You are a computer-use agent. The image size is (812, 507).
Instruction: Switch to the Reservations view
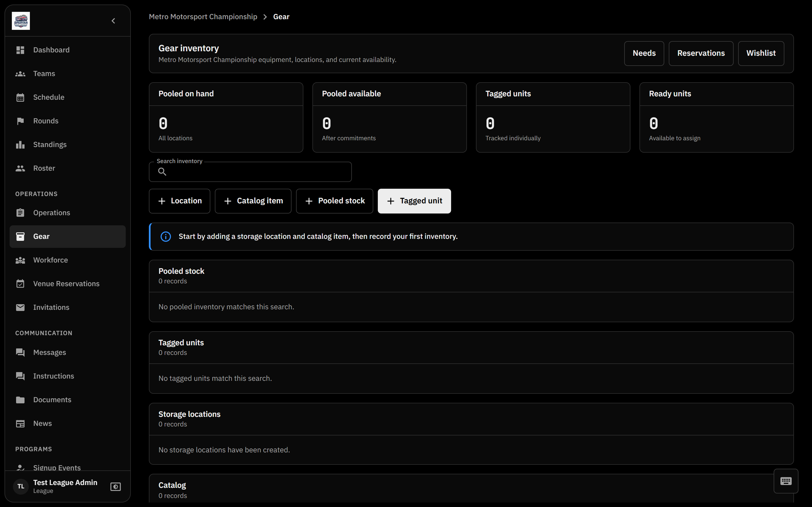coord(701,53)
